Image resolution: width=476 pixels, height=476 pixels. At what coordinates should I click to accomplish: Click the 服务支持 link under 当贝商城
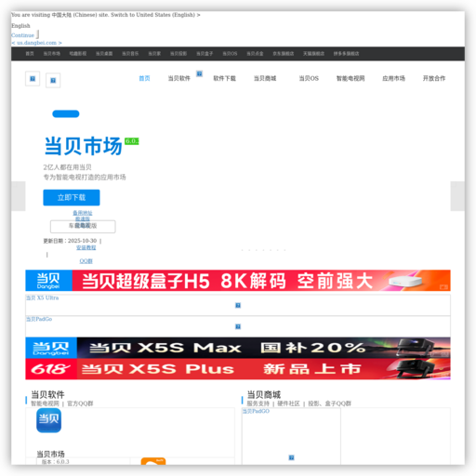pyautogui.click(x=258, y=403)
